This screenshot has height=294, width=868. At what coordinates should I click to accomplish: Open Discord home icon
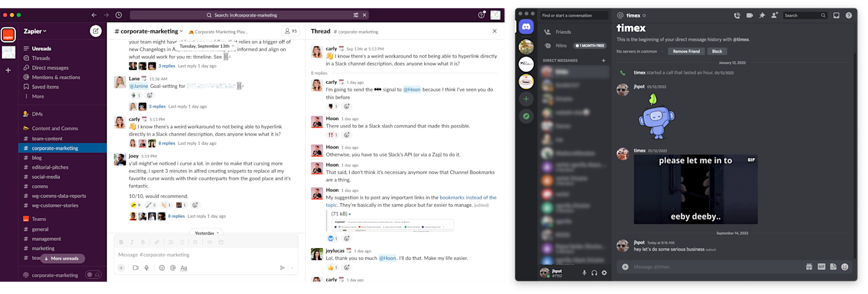[x=526, y=27]
